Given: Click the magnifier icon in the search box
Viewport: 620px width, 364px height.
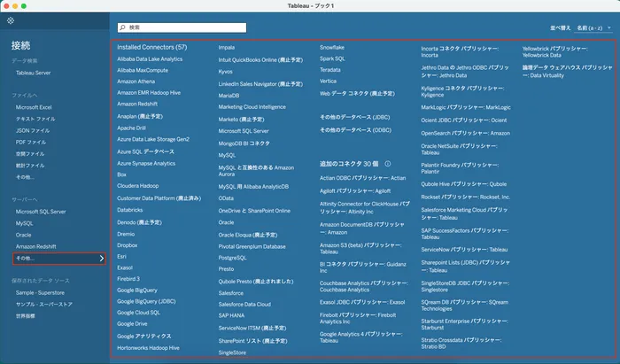Looking at the screenshot, I should [x=122, y=27].
